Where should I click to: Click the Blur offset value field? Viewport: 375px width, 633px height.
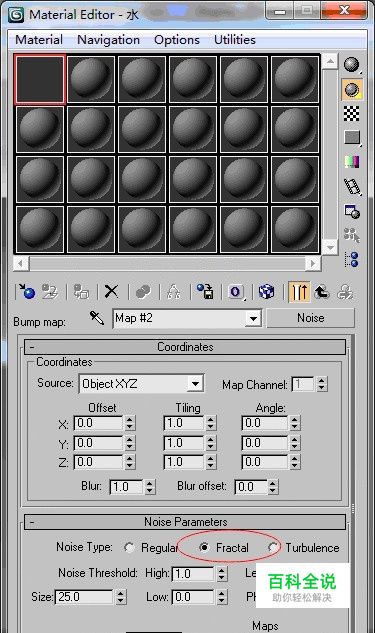[251, 487]
